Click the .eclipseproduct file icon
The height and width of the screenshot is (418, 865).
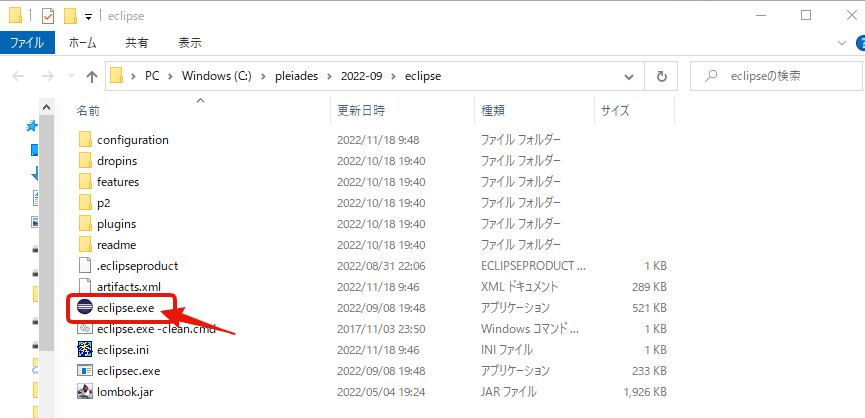(84, 265)
